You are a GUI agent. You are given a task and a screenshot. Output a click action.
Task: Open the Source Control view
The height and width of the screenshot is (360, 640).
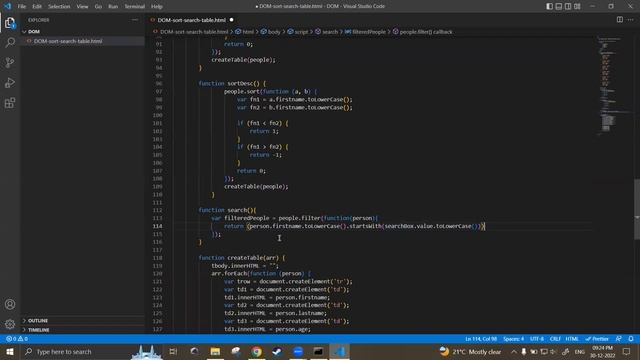pos(10,62)
